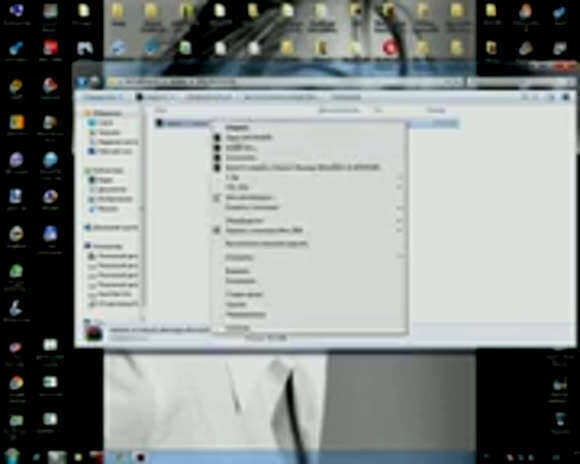
Task: Sort by the Date modified column header
Action: tap(340, 110)
